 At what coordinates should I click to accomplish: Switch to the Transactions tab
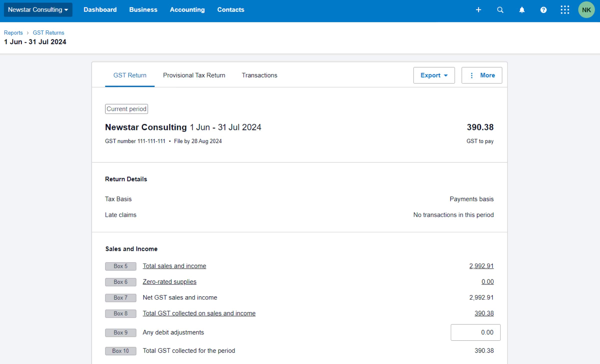(x=259, y=75)
